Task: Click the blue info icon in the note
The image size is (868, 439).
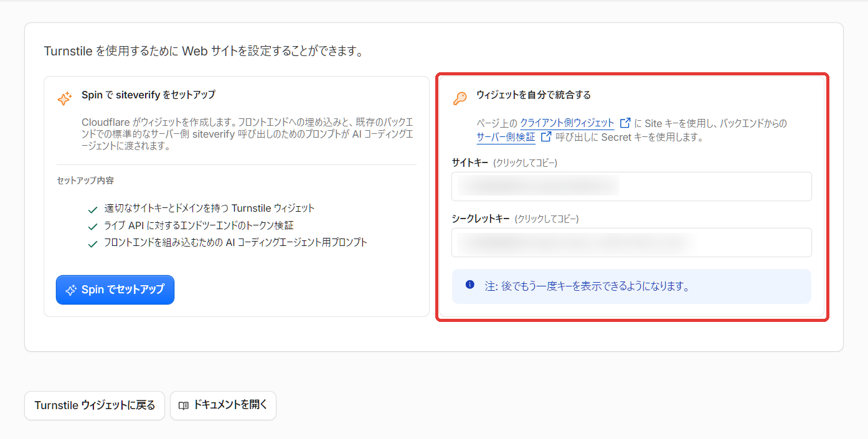Action: pyautogui.click(x=470, y=285)
